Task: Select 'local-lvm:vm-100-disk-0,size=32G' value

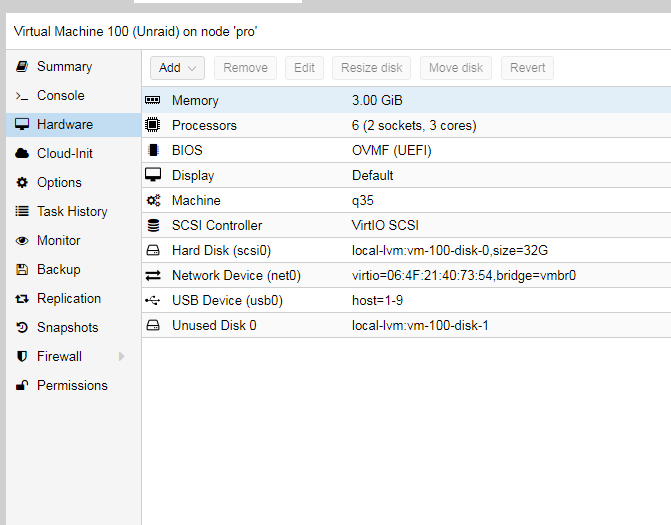Action: tap(450, 250)
